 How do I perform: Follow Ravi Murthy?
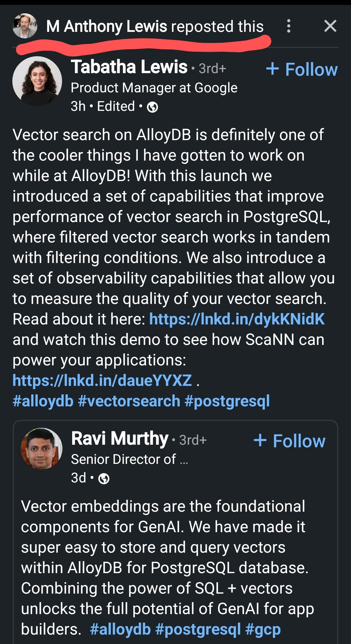[x=290, y=441]
